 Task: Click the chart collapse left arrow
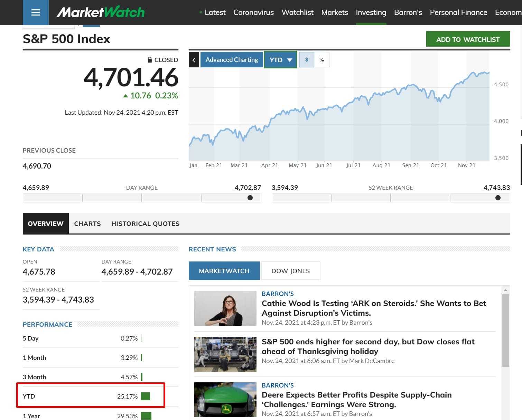click(194, 60)
